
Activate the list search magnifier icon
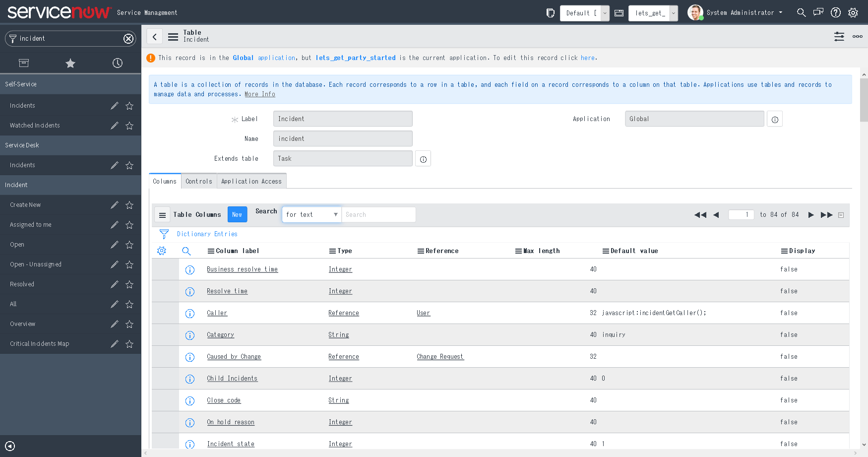coord(186,251)
